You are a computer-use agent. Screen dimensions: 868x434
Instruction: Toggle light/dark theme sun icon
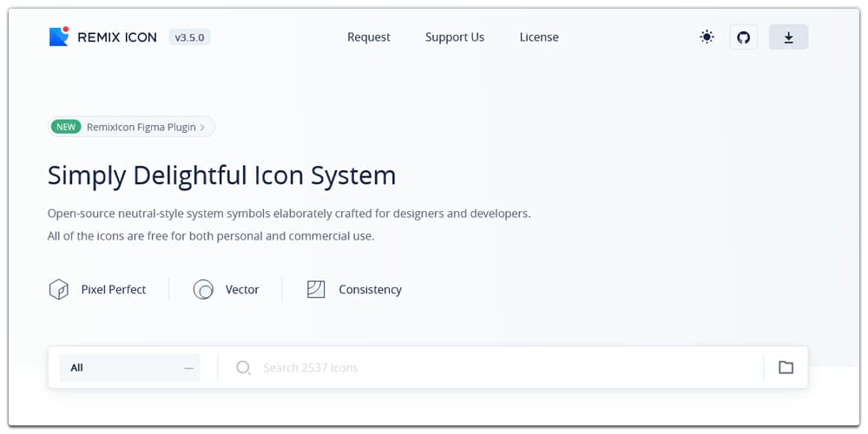pyautogui.click(x=707, y=37)
